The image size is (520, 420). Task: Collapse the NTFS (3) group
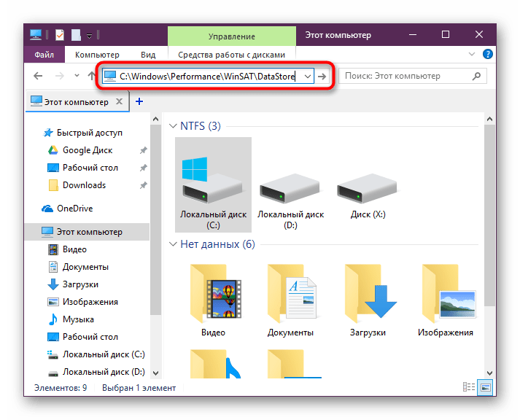(173, 126)
